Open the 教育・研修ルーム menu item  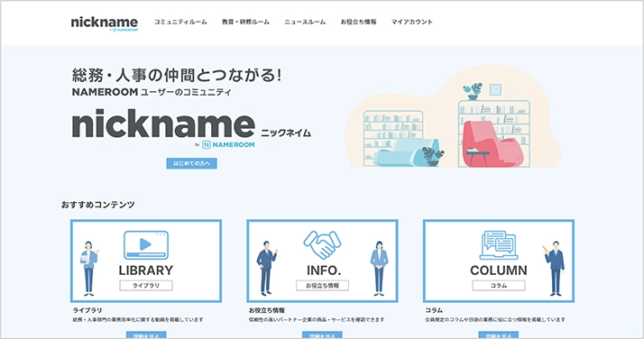[x=245, y=23]
